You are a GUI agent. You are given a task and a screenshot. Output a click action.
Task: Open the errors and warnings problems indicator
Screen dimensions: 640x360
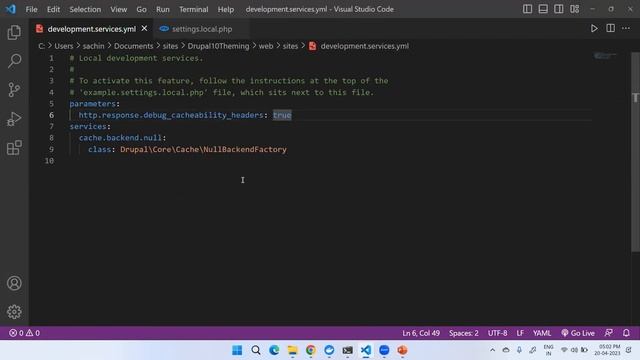[x=24, y=333]
